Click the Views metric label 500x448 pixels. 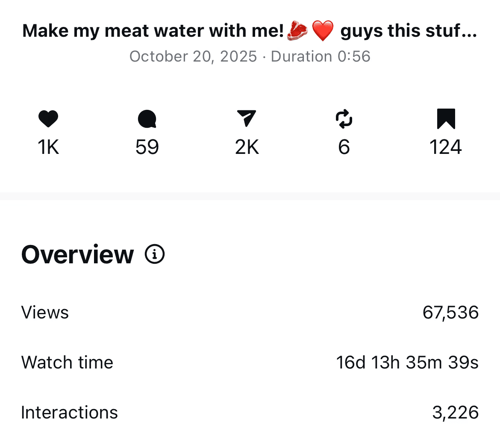tap(45, 312)
